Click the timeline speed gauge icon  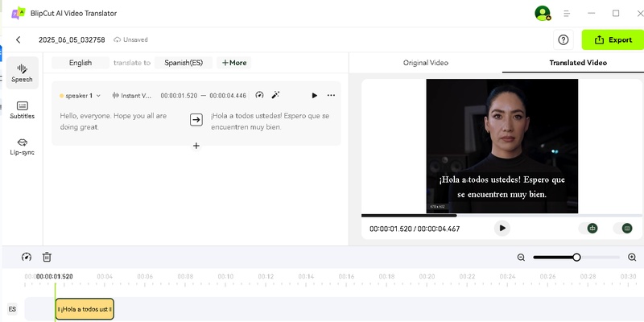click(x=27, y=257)
